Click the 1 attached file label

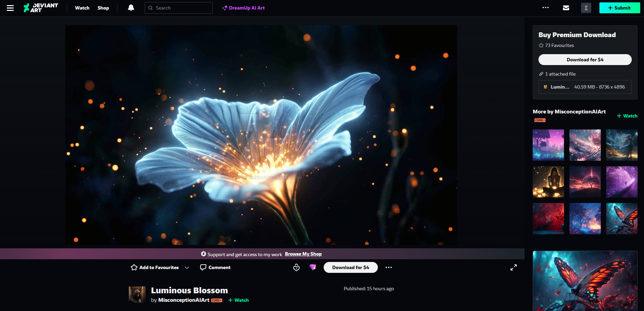[557, 74]
